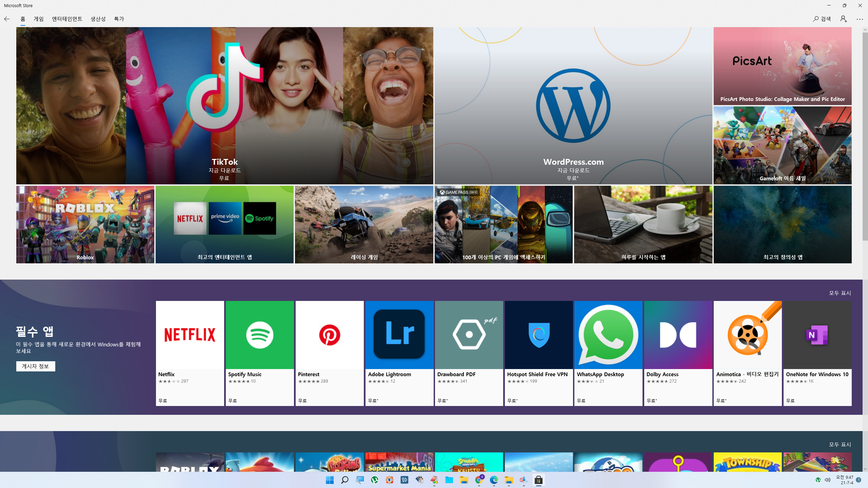Viewport: 868px width, 488px height.
Task: Click the back arrow icon
Action: coord(7,19)
